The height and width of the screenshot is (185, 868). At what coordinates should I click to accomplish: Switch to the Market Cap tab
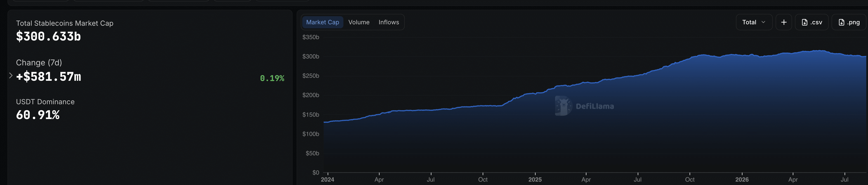(x=322, y=22)
